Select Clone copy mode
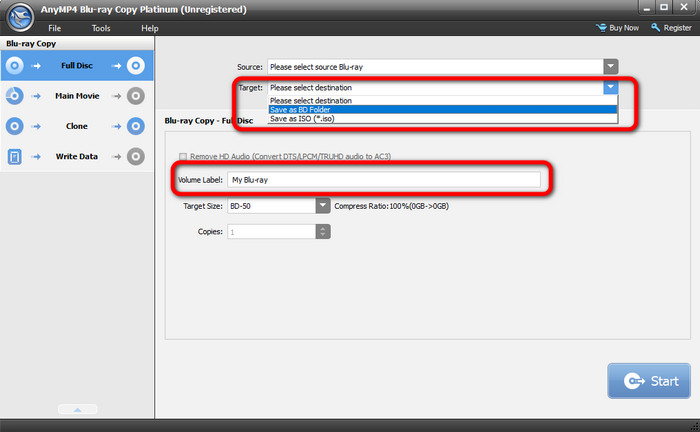Viewport: 700px width, 432px height. (77, 126)
